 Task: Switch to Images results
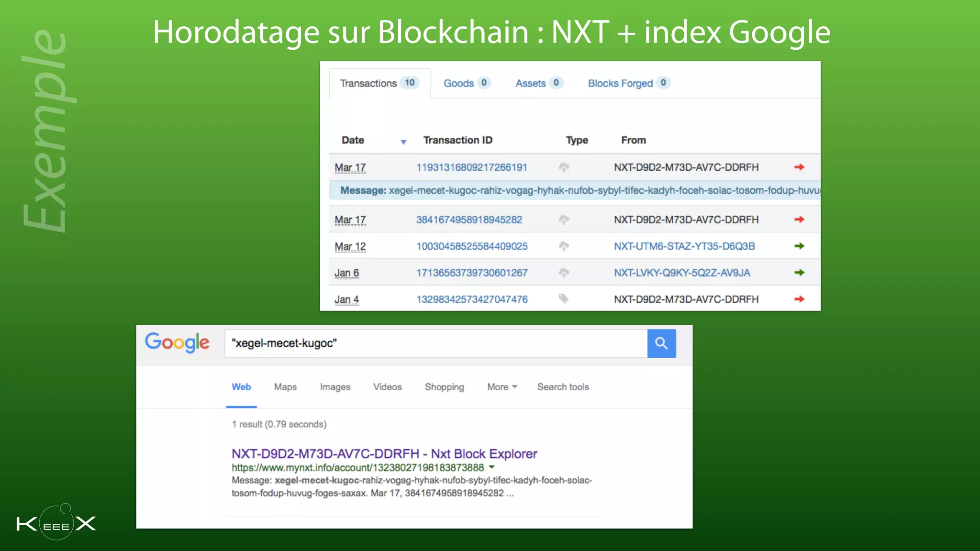tap(335, 387)
